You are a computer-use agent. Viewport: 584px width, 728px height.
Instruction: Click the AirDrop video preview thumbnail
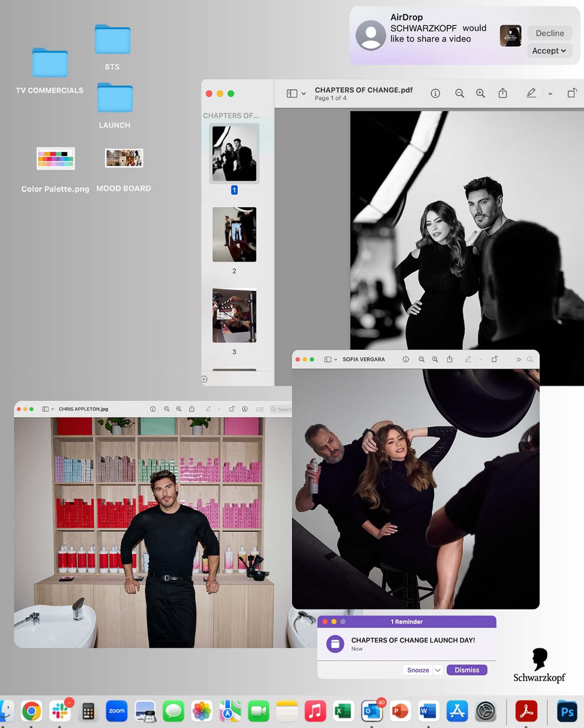(510, 36)
